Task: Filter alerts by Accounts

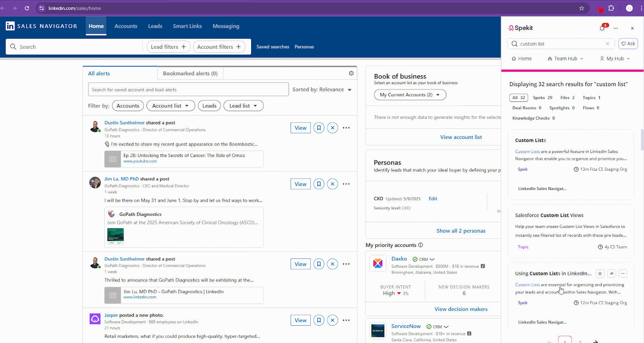Action: tap(128, 106)
